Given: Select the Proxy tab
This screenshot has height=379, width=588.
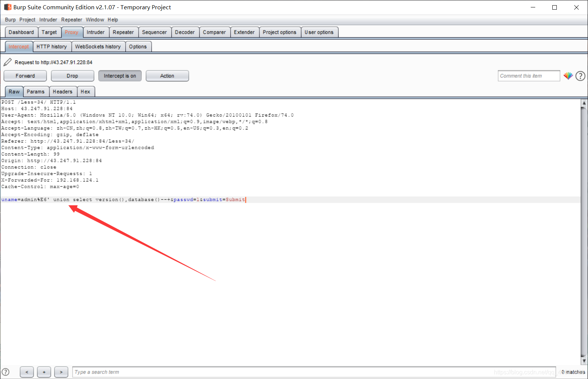Looking at the screenshot, I should click(x=72, y=32).
